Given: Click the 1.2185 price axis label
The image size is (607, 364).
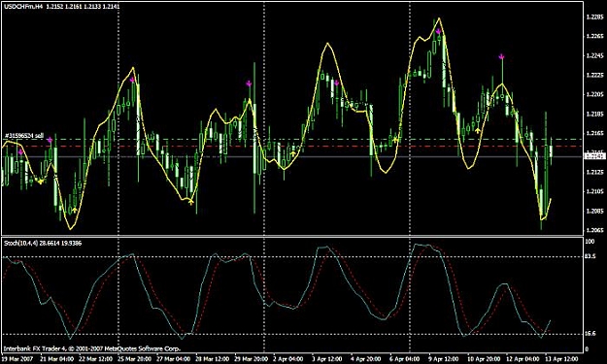Looking at the screenshot, I should click(x=594, y=115).
